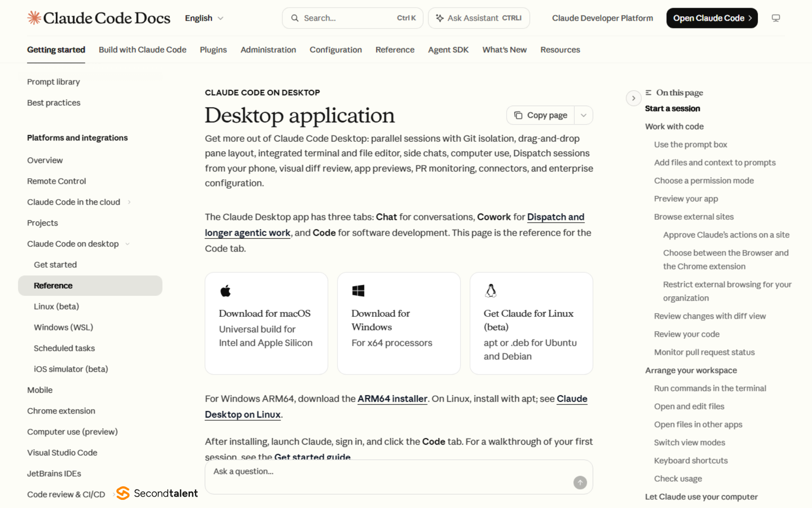
Task: Open Scheduled tasks in sidebar
Action: pyautogui.click(x=64, y=348)
